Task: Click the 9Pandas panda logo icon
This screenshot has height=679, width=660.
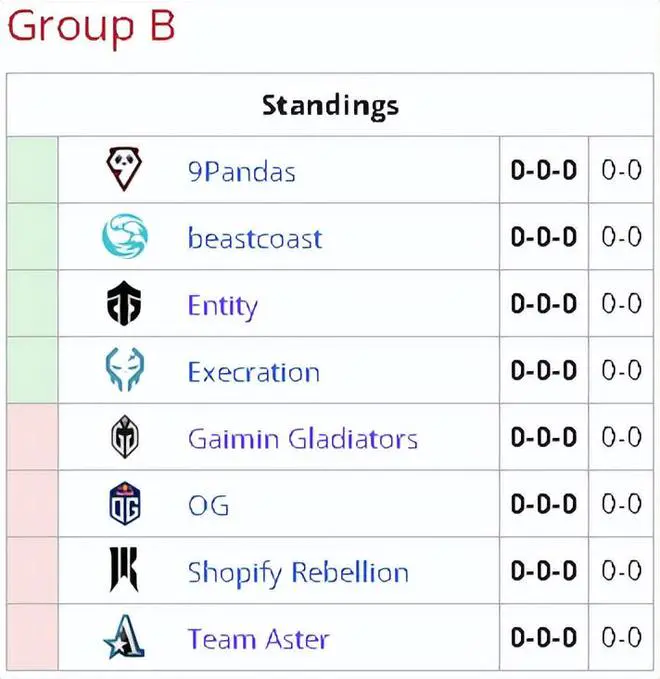Action: click(x=124, y=169)
